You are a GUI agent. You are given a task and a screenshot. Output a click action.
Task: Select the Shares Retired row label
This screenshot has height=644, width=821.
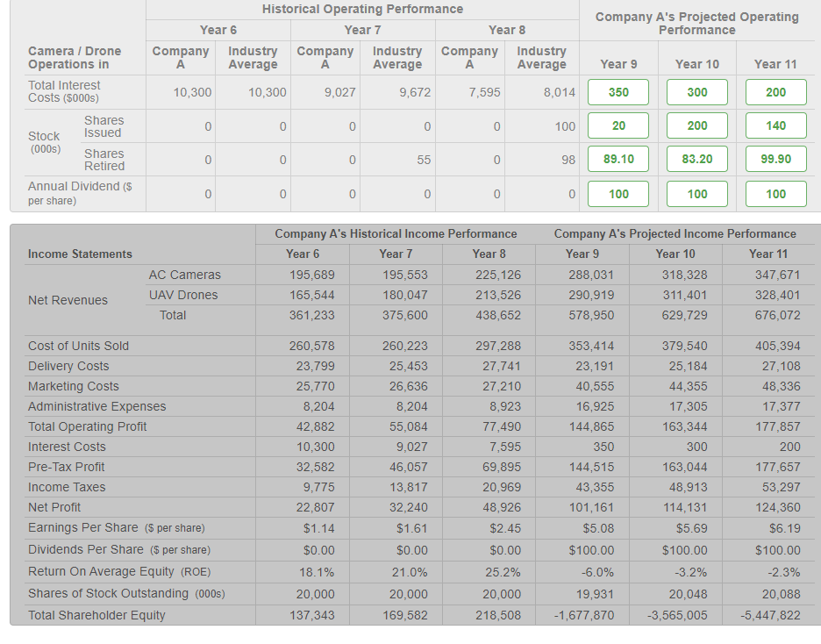[x=104, y=160]
